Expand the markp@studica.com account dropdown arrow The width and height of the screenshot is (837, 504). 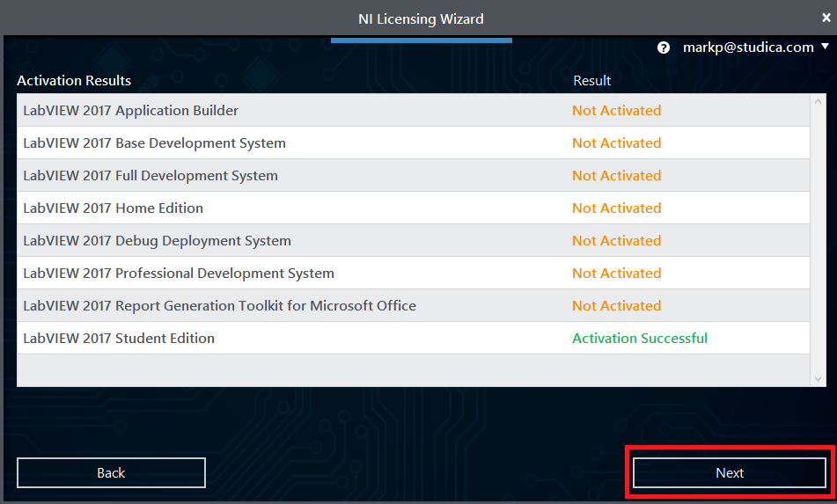[x=826, y=47]
